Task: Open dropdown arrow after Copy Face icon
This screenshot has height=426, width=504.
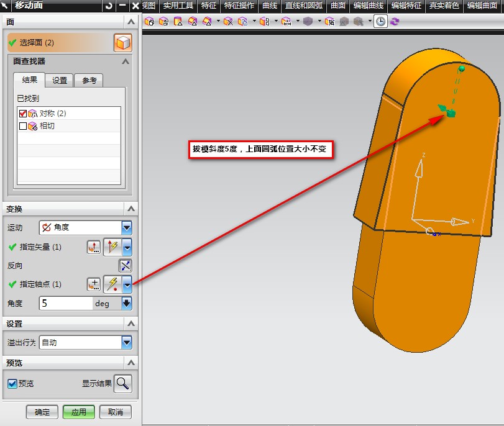Action: coord(254,21)
